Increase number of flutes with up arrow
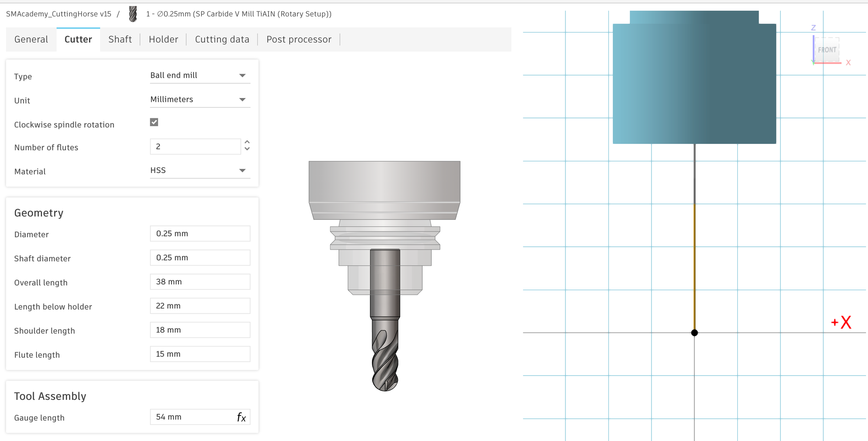Image resolution: width=868 pixels, height=441 pixels. 247,142
